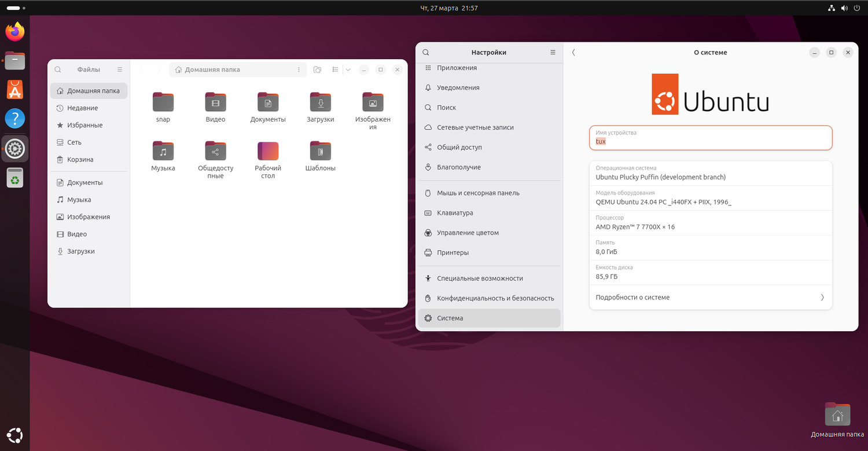Screen dimensions: 868x451
Task: Select the Шаблоны folder icon
Action: coord(321,151)
